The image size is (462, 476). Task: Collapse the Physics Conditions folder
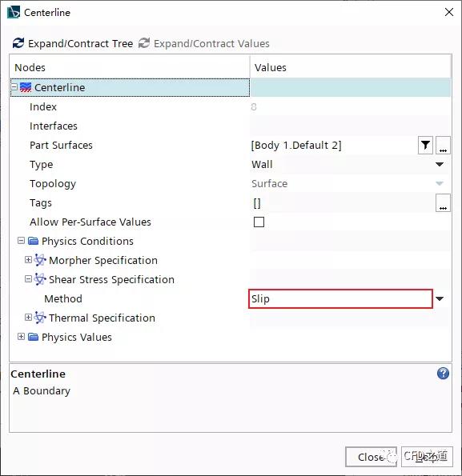click(x=21, y=241)
